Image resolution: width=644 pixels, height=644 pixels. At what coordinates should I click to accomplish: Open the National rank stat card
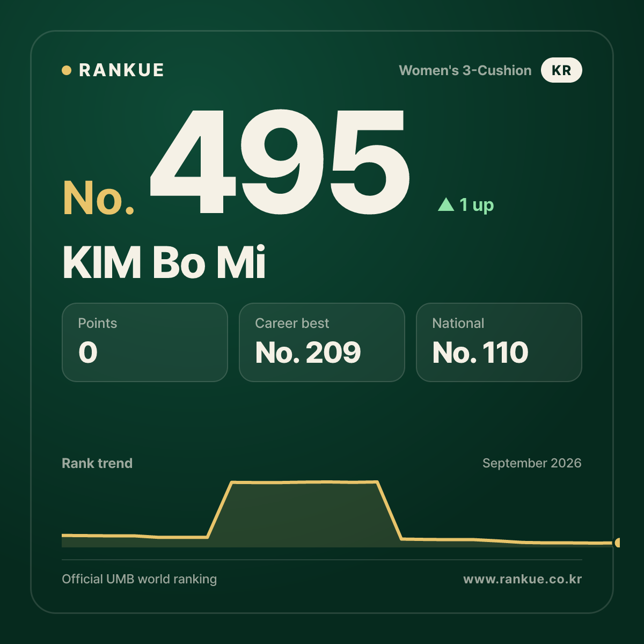[499, 342]
